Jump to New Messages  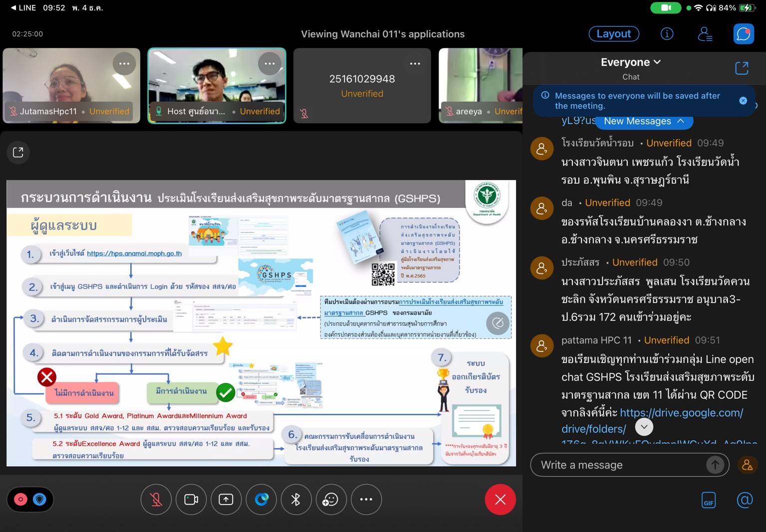644,121
